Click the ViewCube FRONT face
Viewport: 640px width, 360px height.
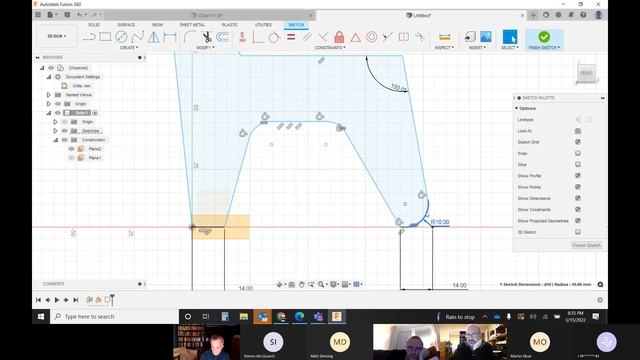(586, 73)
